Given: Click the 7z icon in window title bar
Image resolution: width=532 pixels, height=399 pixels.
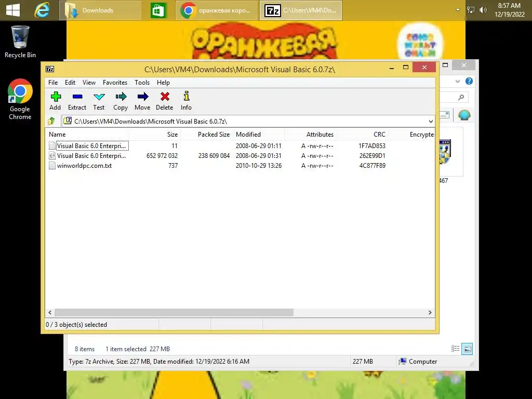Looking at the screenshot, I should 50,69.
